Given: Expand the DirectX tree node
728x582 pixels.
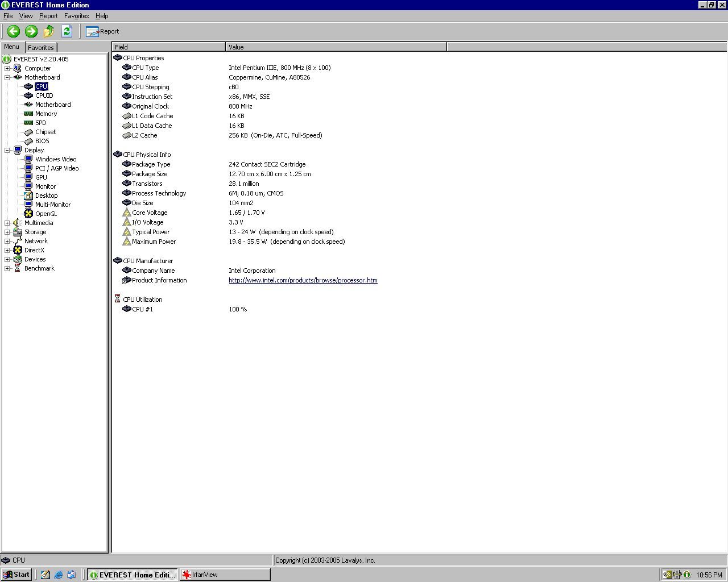Looking at the screenshot, I should point(7,250).
